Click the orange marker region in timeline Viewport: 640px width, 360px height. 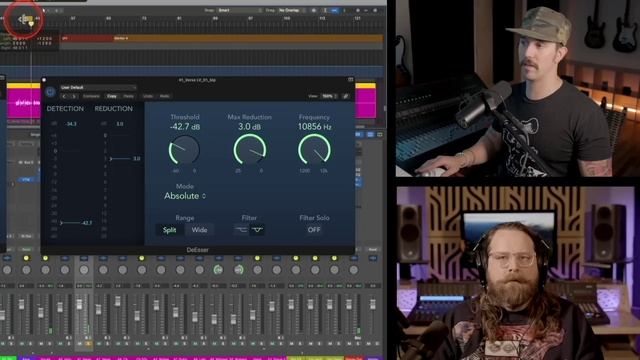[x=248, y=38]
